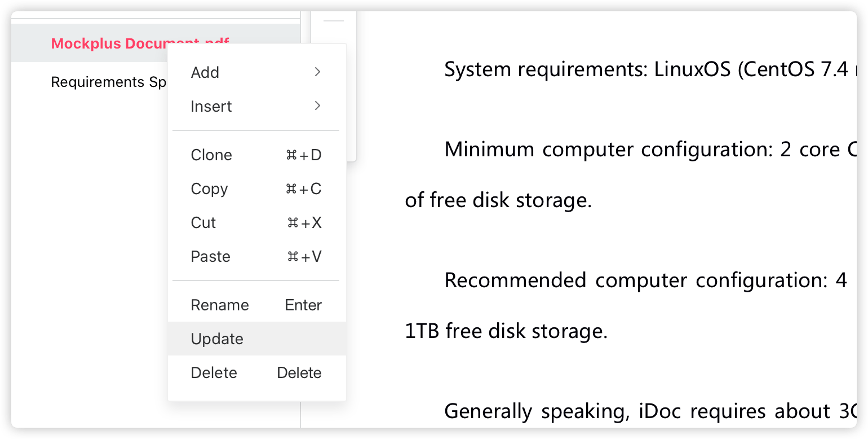Select Copy in the context menu
The image size is (868, 439).
(209, 189)
